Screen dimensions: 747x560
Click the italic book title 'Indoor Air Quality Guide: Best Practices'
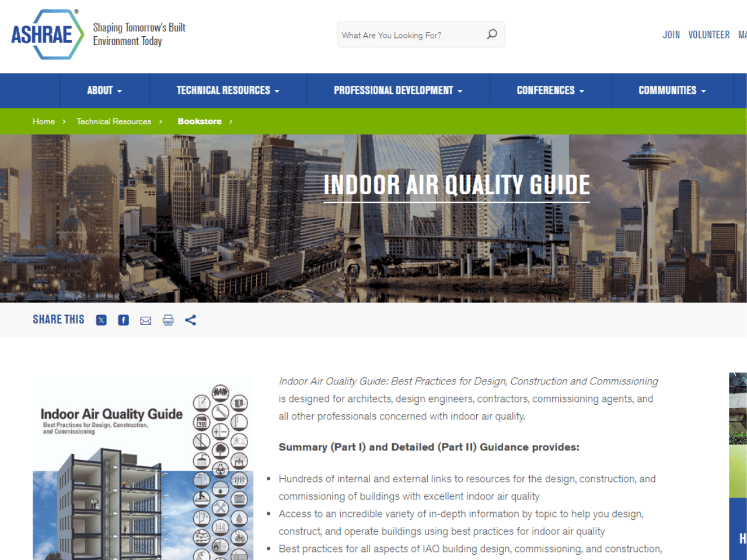(468, 381)
